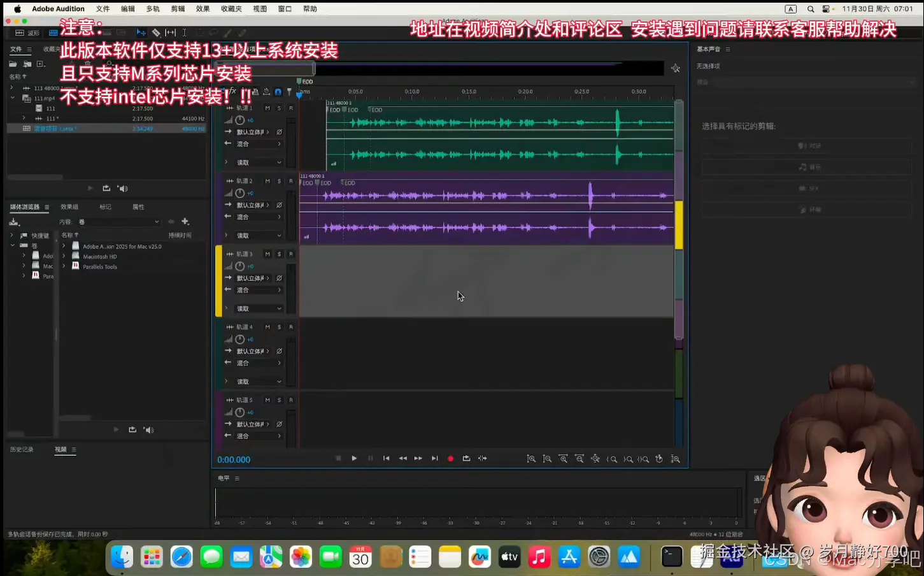Arm 轨道 3 for recording with its R button
Image resolution: width=924 pixels, height=576 pixels.
[291, 254]
